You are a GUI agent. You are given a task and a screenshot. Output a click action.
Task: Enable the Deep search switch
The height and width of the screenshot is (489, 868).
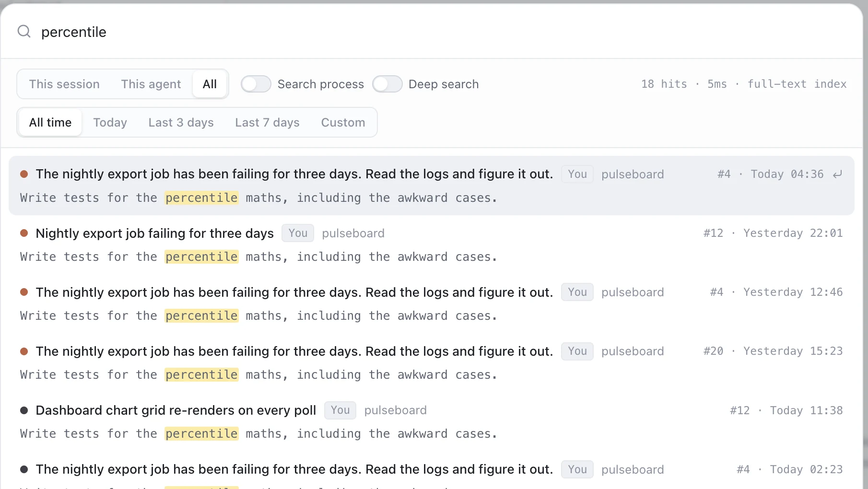387,84
